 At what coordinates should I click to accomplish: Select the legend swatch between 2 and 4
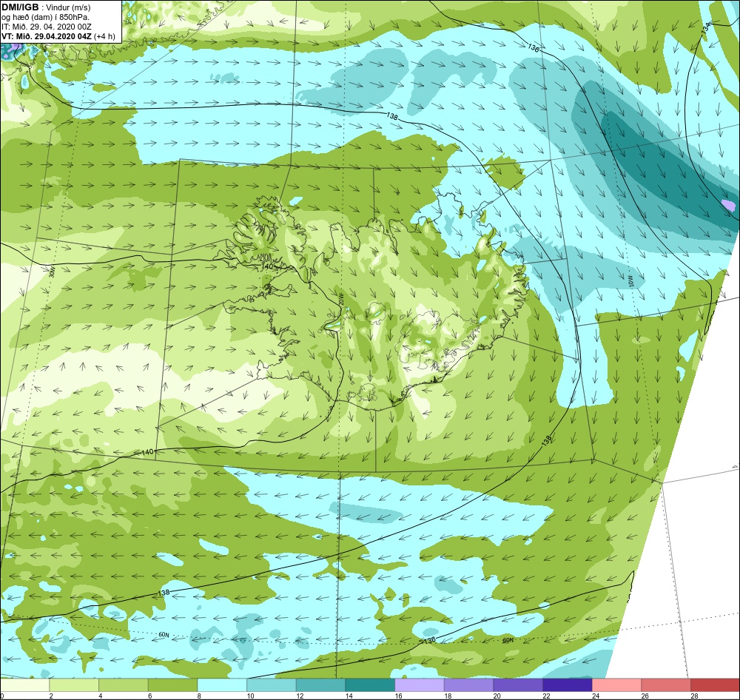[73, 685]
